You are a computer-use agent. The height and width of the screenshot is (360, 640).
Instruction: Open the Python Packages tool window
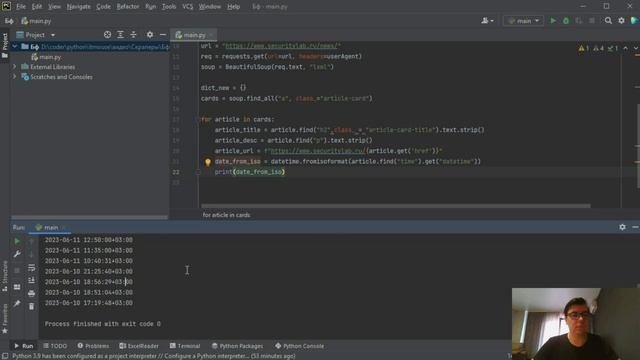point(237,346)
